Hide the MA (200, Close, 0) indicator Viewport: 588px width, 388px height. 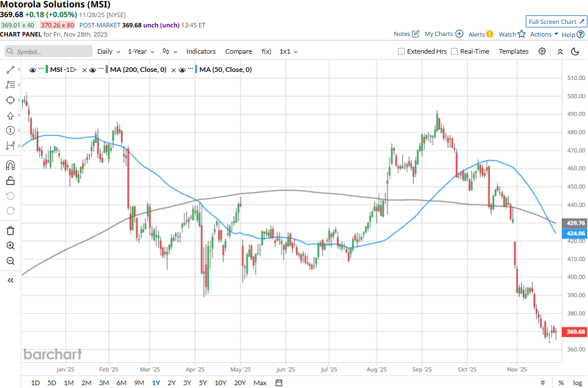pos(92,70)
